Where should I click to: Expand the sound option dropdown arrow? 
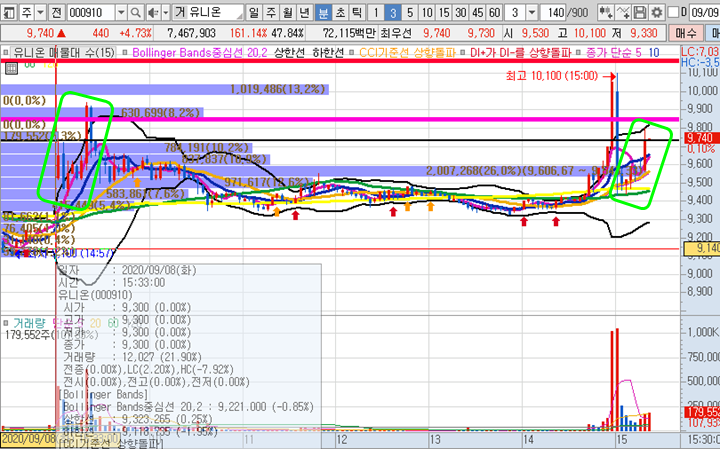[x=165, y=12]
